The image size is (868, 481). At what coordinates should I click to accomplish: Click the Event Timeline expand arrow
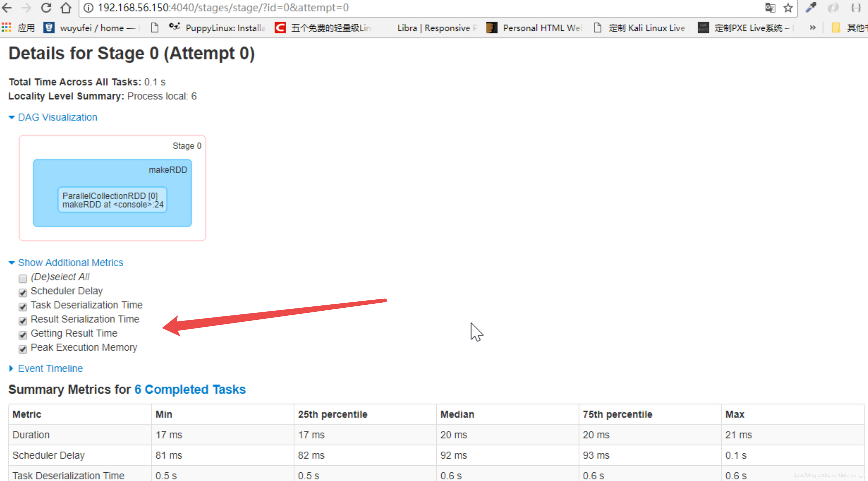(12, 368)
